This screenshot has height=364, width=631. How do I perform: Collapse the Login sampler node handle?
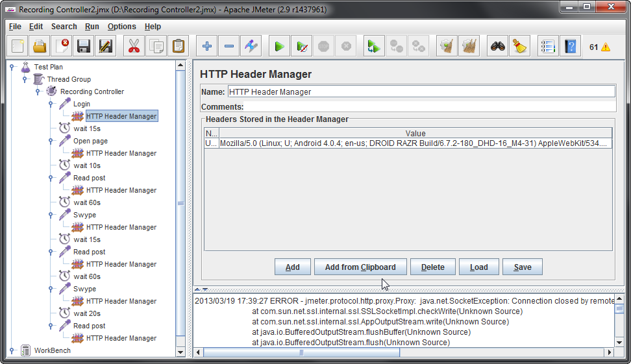51,104
